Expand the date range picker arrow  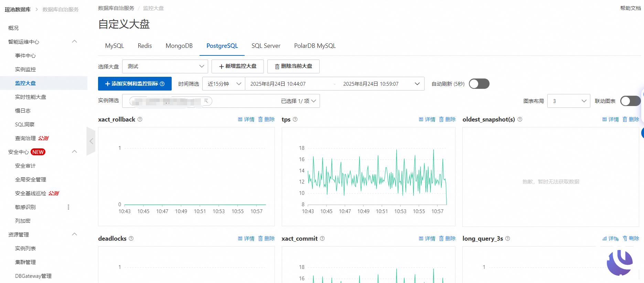tap(417, 84)
